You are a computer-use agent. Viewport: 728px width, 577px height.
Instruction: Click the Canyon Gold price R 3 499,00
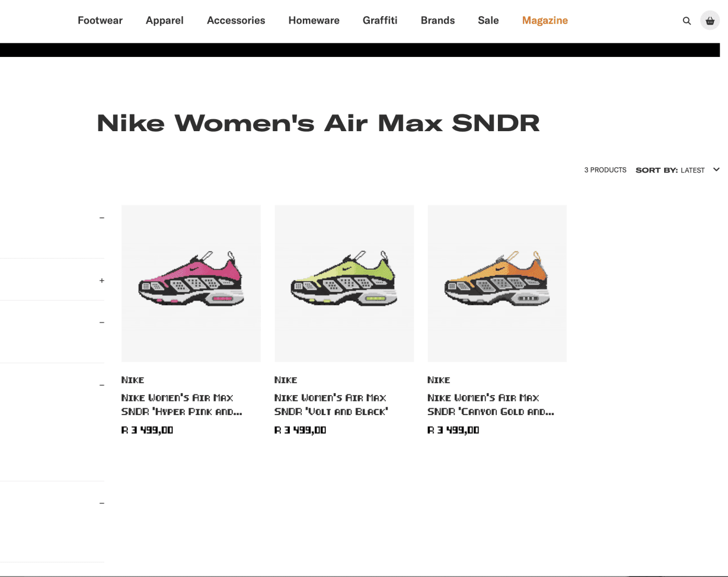(x=453, y=430)
